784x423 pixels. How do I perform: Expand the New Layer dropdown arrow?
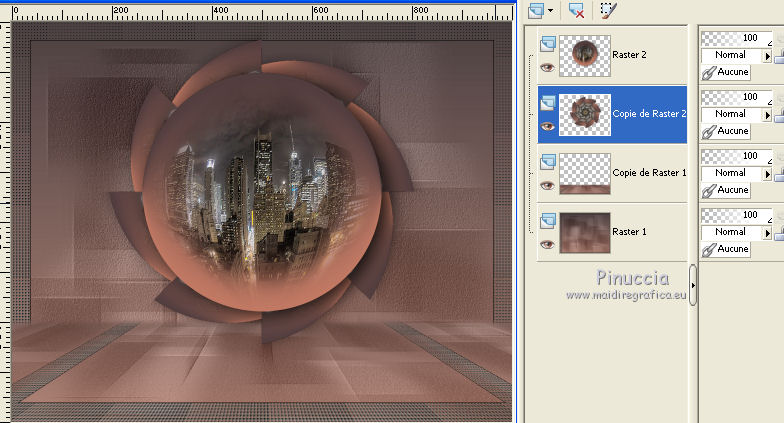point(550,10)
